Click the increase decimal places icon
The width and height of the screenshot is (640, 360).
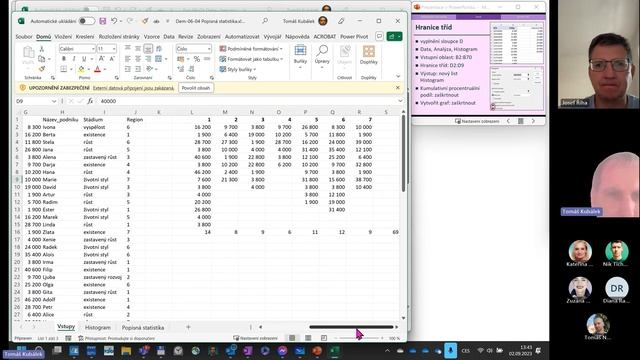(x=181, y=69)
